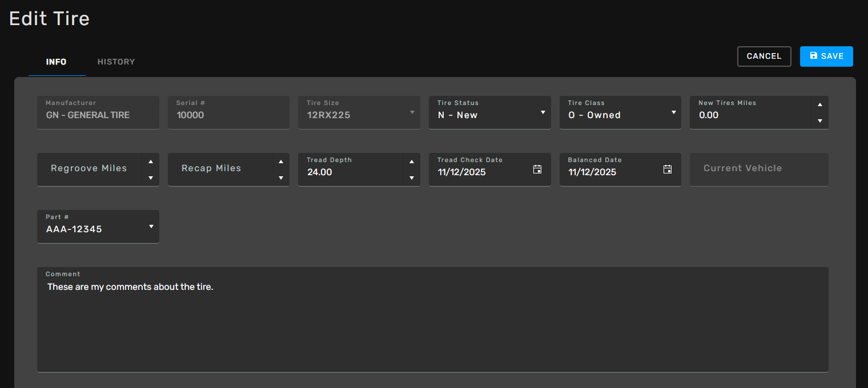Viewport: 868px width, 388px height.
Task: Lower Tread Depth value with down arrow
Action: (412, 177)
